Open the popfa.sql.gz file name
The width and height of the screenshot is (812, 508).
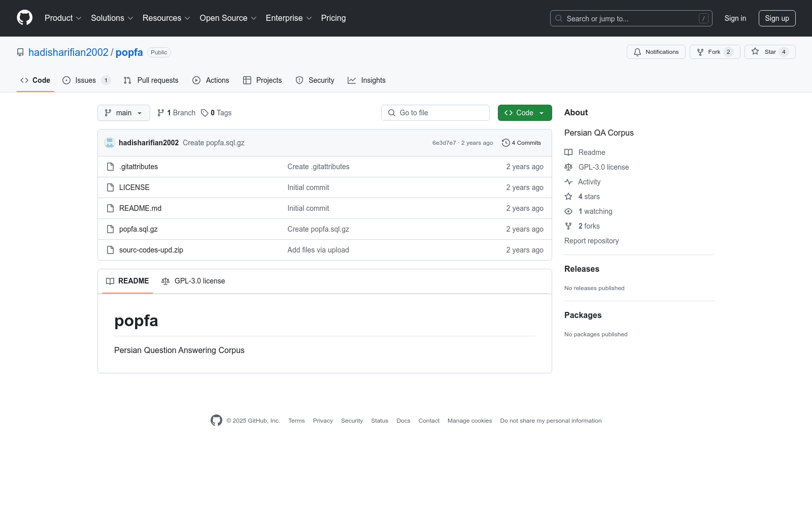click(x=139, y=229)
